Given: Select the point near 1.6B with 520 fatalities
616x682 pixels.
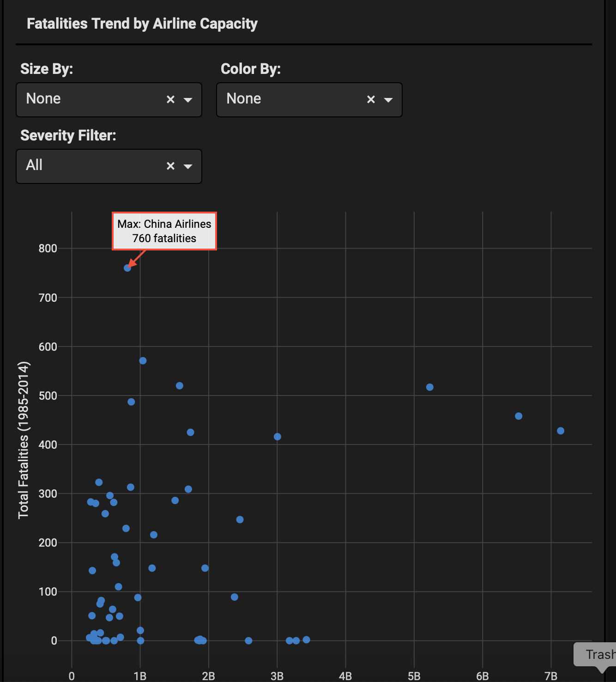Looking at the screenshot, I should [x=180, y=386].
